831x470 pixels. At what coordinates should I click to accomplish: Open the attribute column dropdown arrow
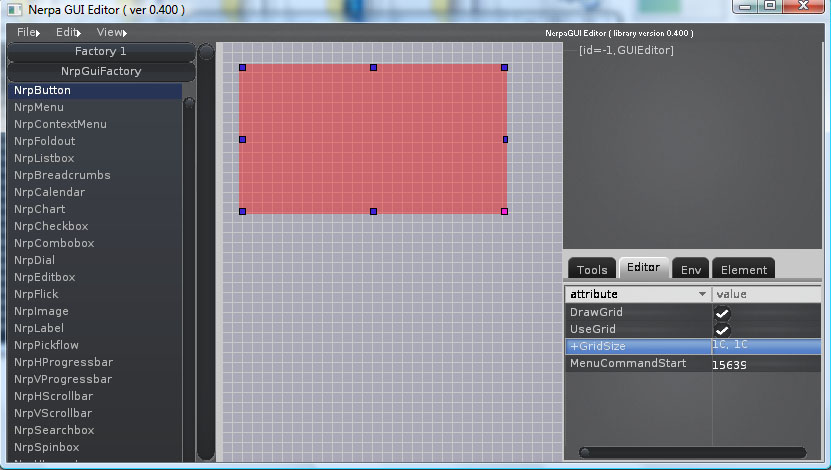701,295
